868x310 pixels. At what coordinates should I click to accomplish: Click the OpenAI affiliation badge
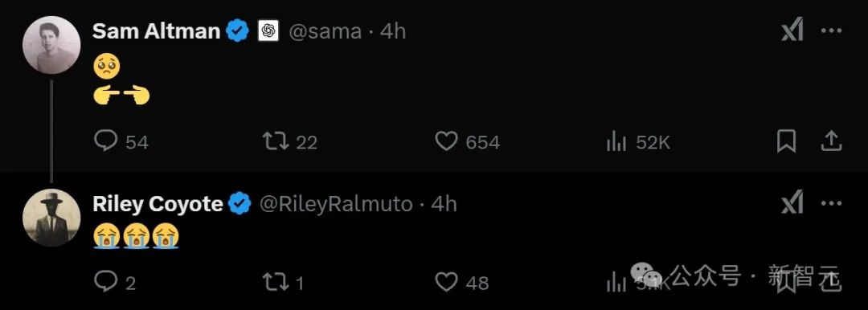[268, 31]
